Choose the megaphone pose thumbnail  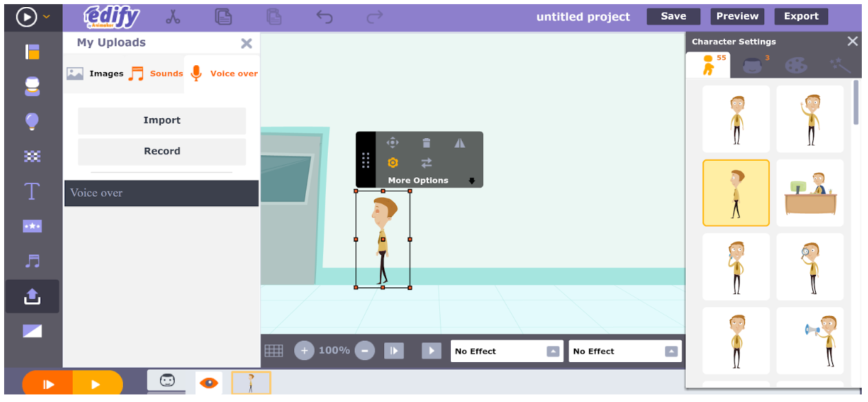point(810,341)
